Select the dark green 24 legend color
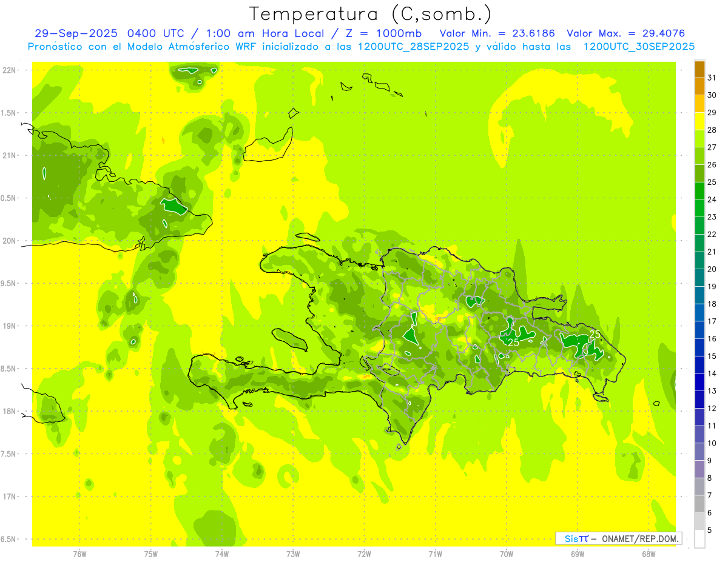The image size is (728, 562). pyautogui.click(x=699, y=191)
